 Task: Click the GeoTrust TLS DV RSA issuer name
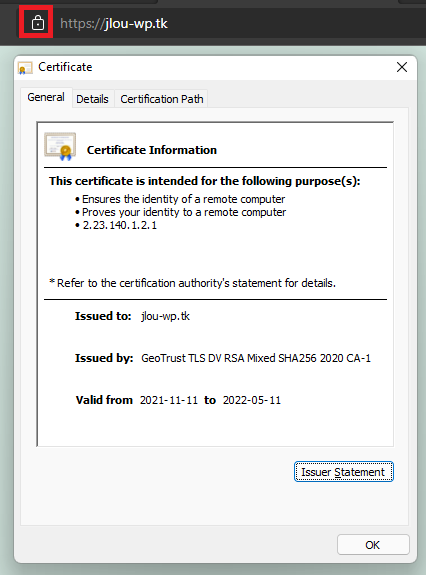[x=256, y=358]
